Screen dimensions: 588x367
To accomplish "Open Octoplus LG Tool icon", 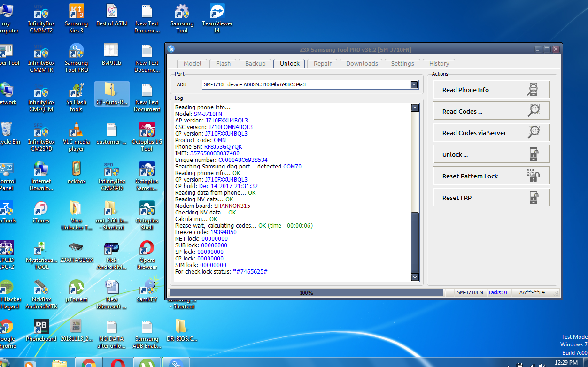I will (x=147, y=137).
